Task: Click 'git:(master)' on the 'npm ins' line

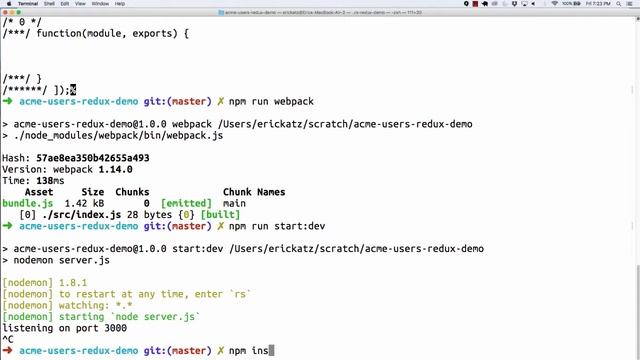Action: (178, 351)
